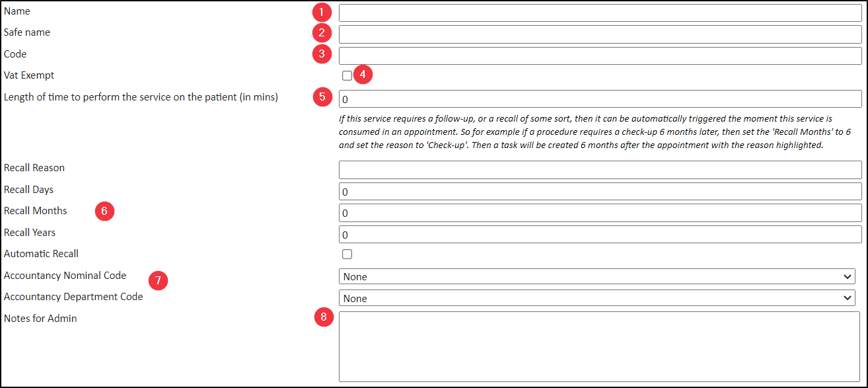Click the red number 7 badge
This screenshot has height=388, width=868.
(157, 280)
